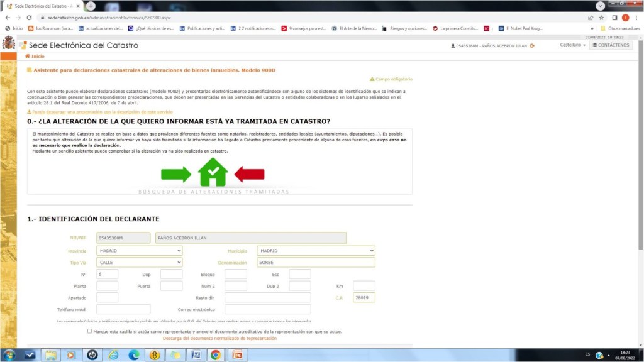Image resolution: width=644 pixels, height=362 pixels.
Task: Open Microsoft Edge from the taskbar
Action: pyautogui.click(x=133, y=355)
